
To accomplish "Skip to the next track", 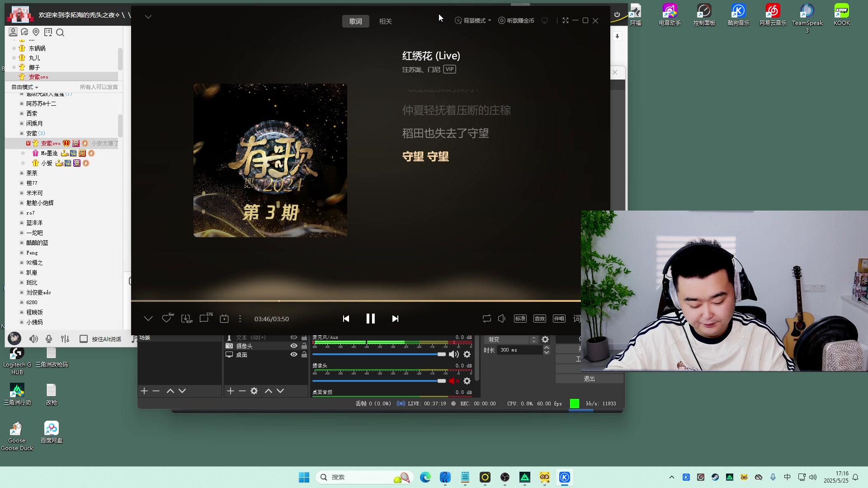I will tap(395, 319).
